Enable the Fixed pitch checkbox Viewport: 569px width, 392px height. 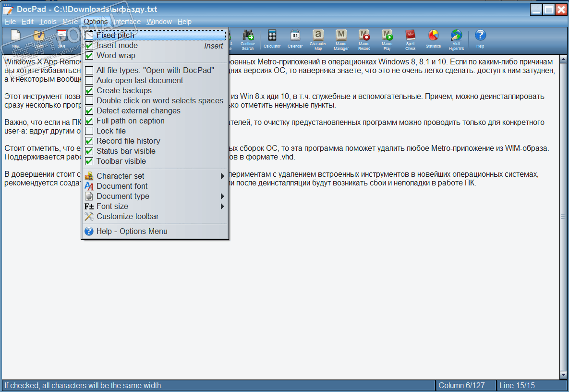[x=89, y=35]
